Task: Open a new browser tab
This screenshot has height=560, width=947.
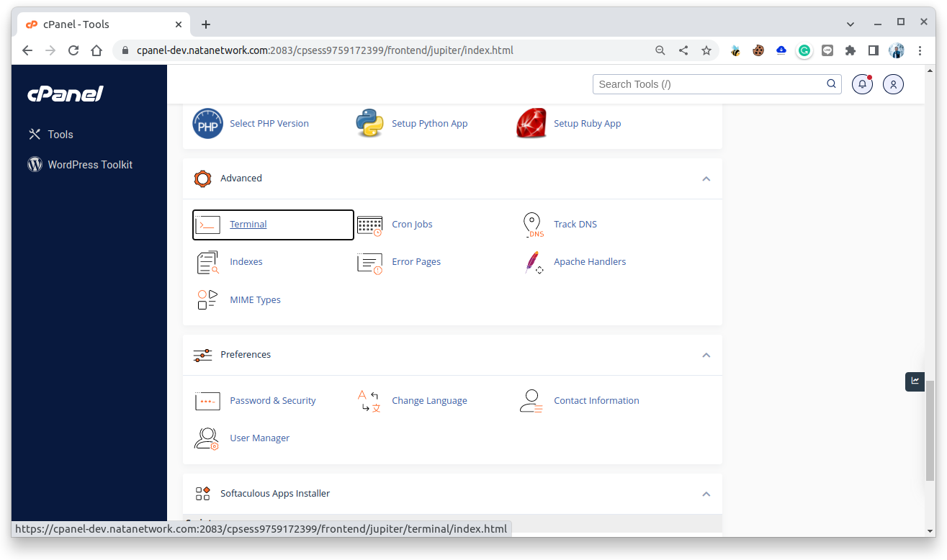Action: pos(206,24)
